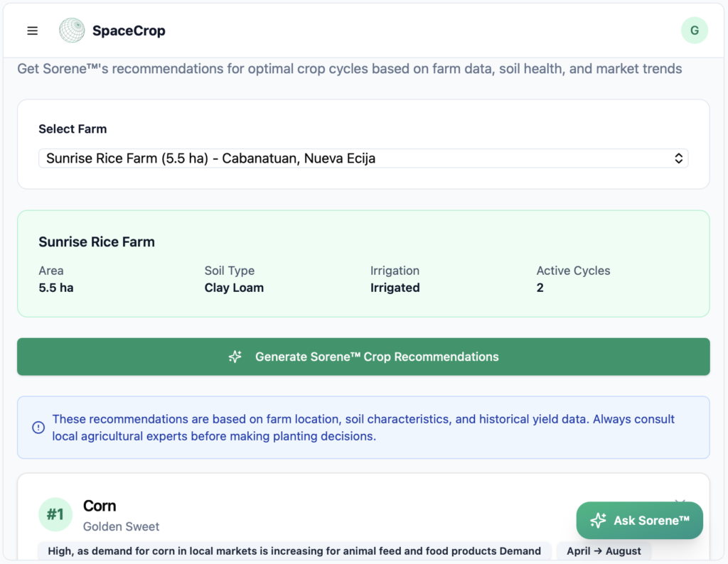Click the #1 rank badge for Corn

coord(55,514)
